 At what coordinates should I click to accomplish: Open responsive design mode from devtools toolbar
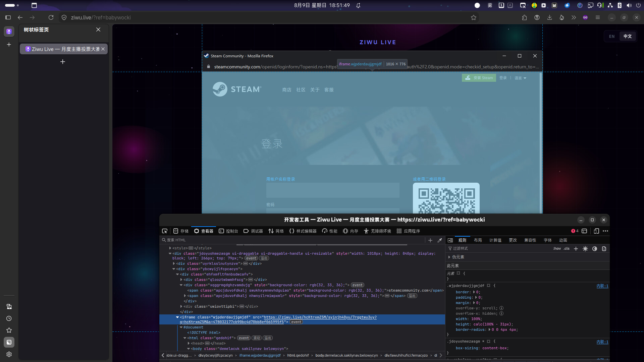(596, 231)
